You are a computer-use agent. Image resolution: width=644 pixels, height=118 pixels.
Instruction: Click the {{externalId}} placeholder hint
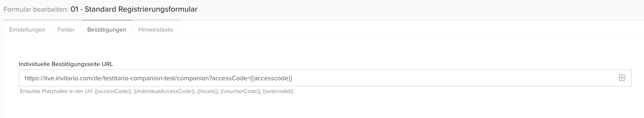coord(278,91)
